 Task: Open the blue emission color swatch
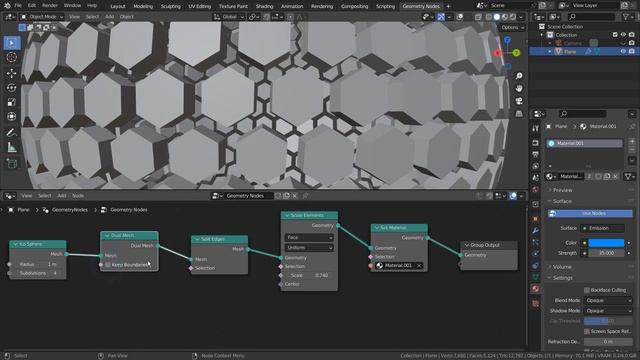[x=606, y=243]
